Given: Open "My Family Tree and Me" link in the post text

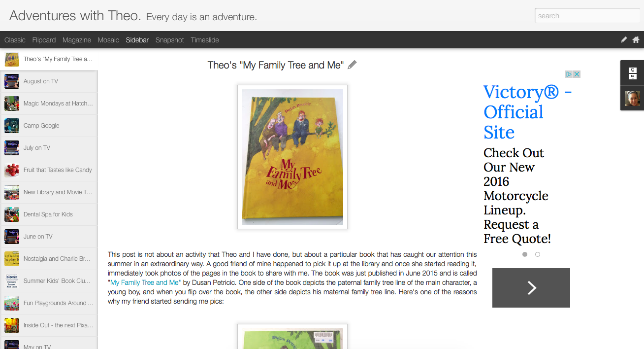Looking at the screenshot, I should tap(144, 282).
